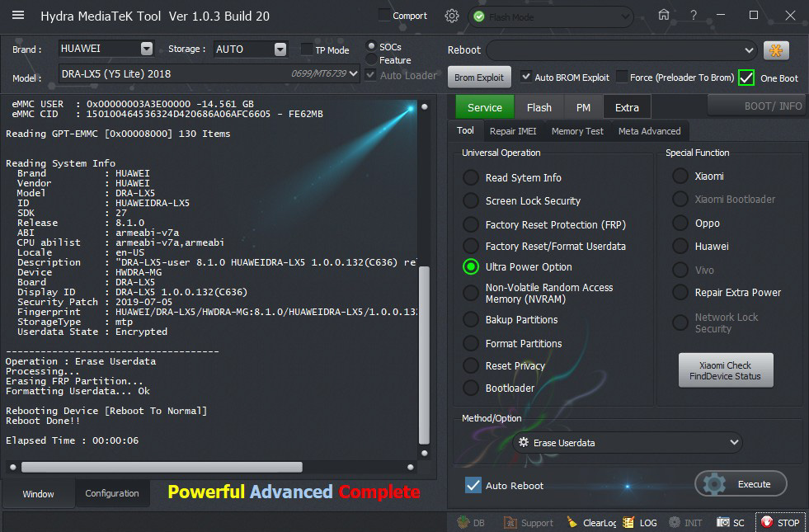
Task: Select the Ultra Power Option radio
Action: (471, 266)
